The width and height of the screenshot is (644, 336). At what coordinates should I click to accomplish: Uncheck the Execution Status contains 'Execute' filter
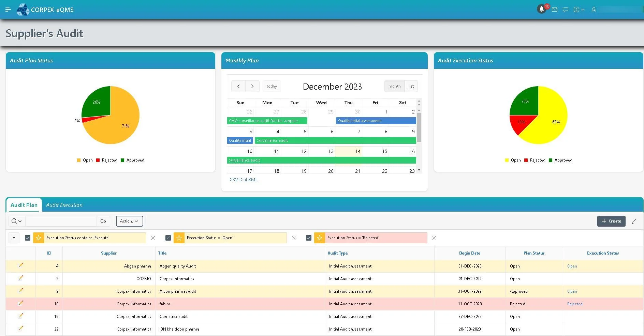(28, 238)
